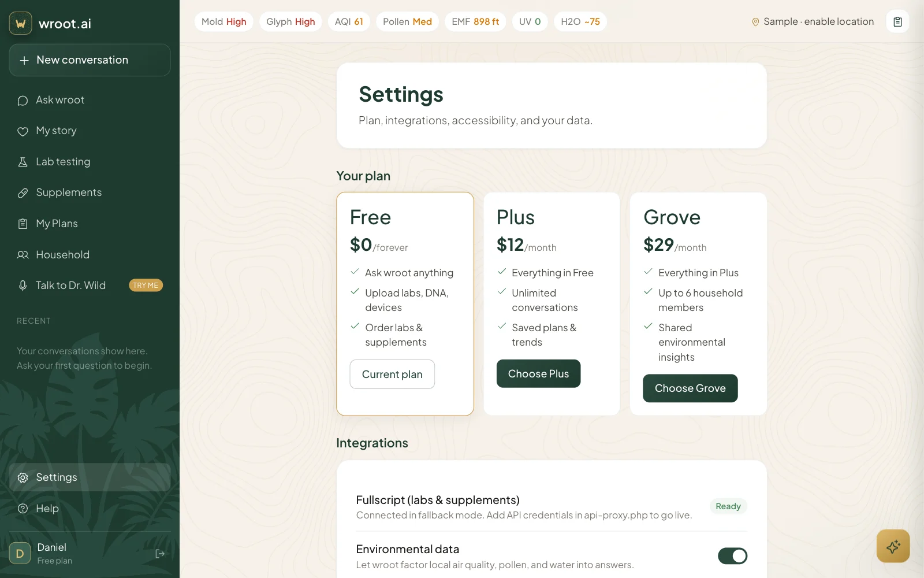The width and height of the screenshot is (924, 578).
Task: Click the Mold High chip
Action: (223, 21)
